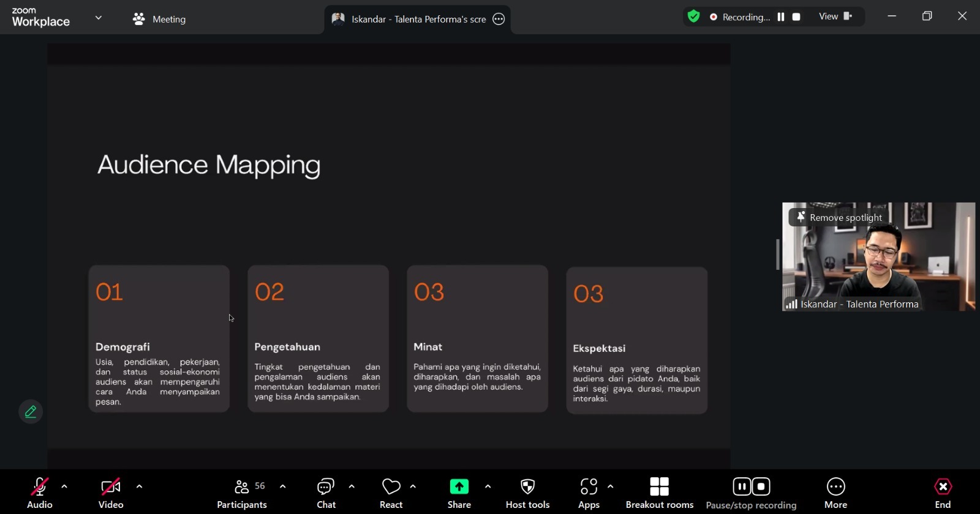Screen dimensions: 980x514
Task: Select the Meeting tab
Action: pos(159,19)
